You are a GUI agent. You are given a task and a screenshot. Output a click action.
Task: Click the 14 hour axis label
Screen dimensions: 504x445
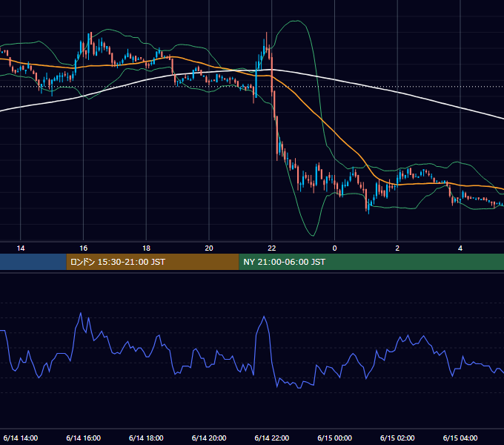click(x=21, y=248)
